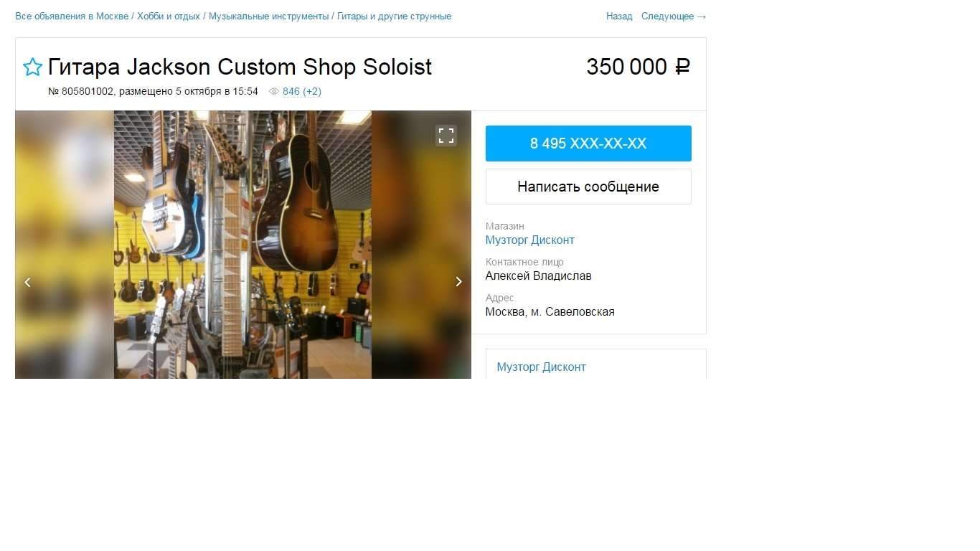Reveal phone number 8 495 XXX-XX-XX
The width and height of the screenshot is (980, 551).
click(x=588, y=143)
